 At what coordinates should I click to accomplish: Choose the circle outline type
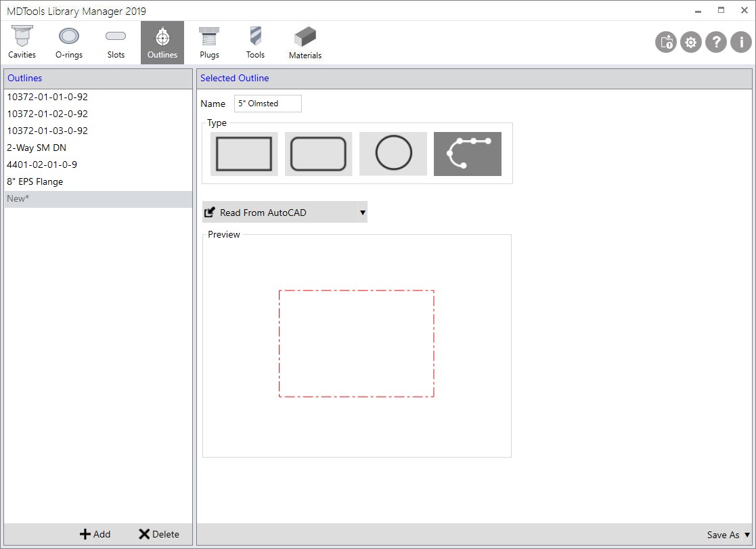[393, 154]
